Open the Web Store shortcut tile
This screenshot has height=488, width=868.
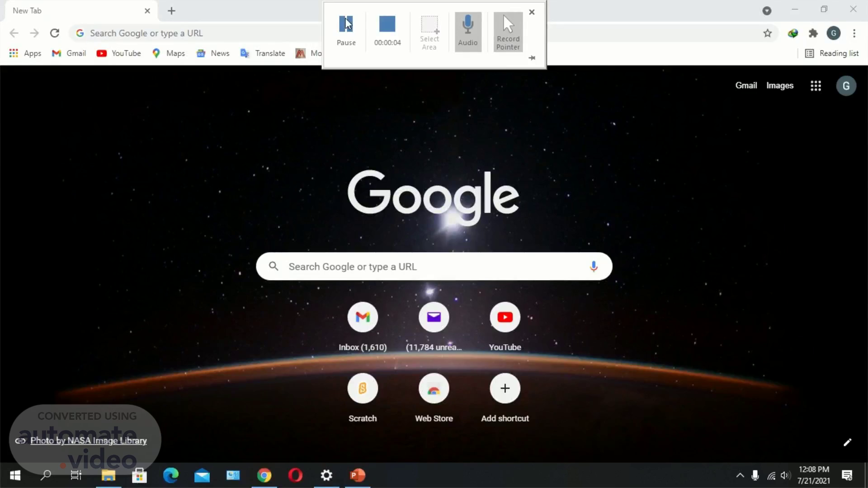(x=434, y=398)
